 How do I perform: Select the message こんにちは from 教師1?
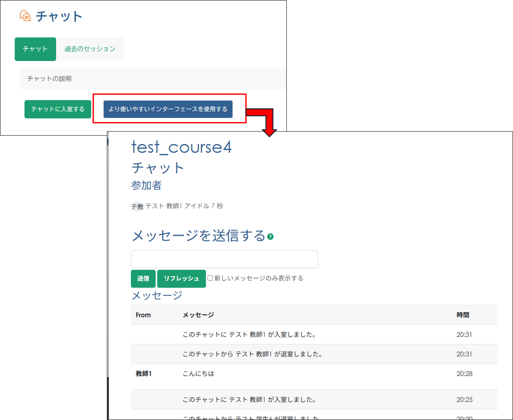[x=198, y=374]
